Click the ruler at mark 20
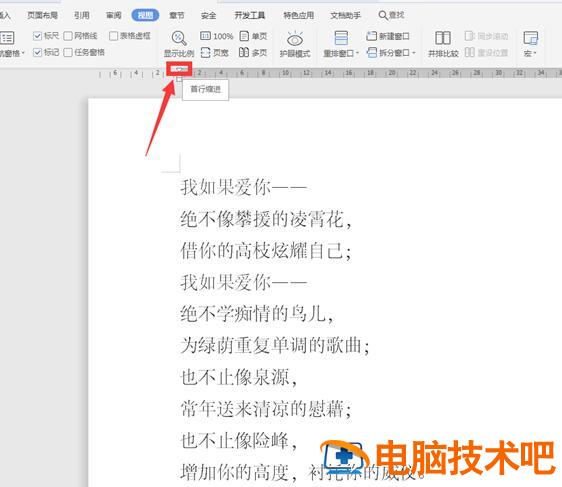Screen dimensions: 562x487 tap(392, 73)
